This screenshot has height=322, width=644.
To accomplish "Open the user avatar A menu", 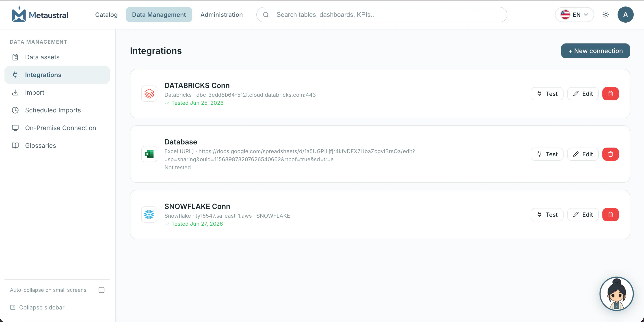I will 625,15.
